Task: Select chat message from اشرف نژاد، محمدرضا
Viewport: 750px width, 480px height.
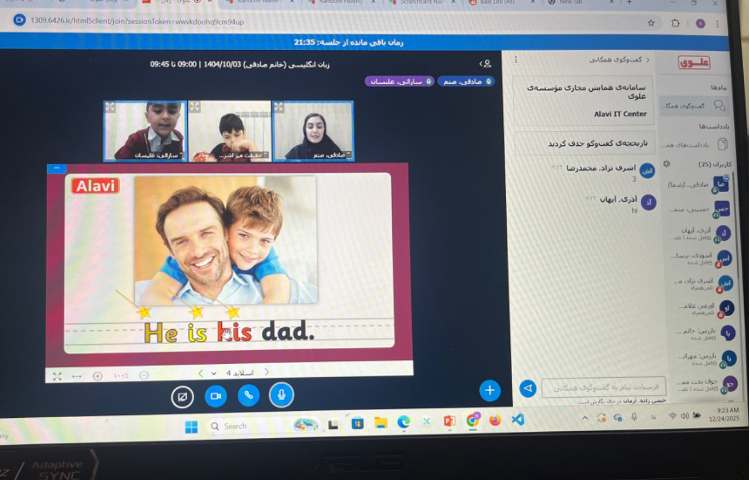Action: pyautogui.click(x=603, y=173)
